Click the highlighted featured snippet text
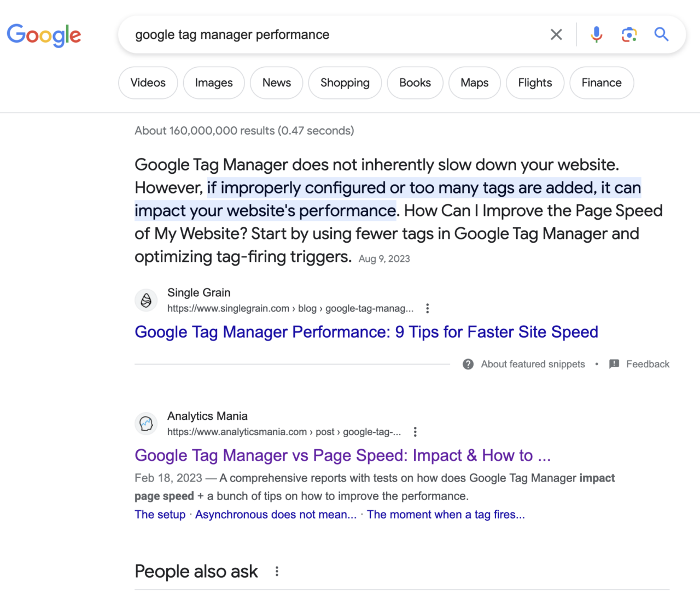This screenshot has width=700, height=593. click(x=388, y=199)
